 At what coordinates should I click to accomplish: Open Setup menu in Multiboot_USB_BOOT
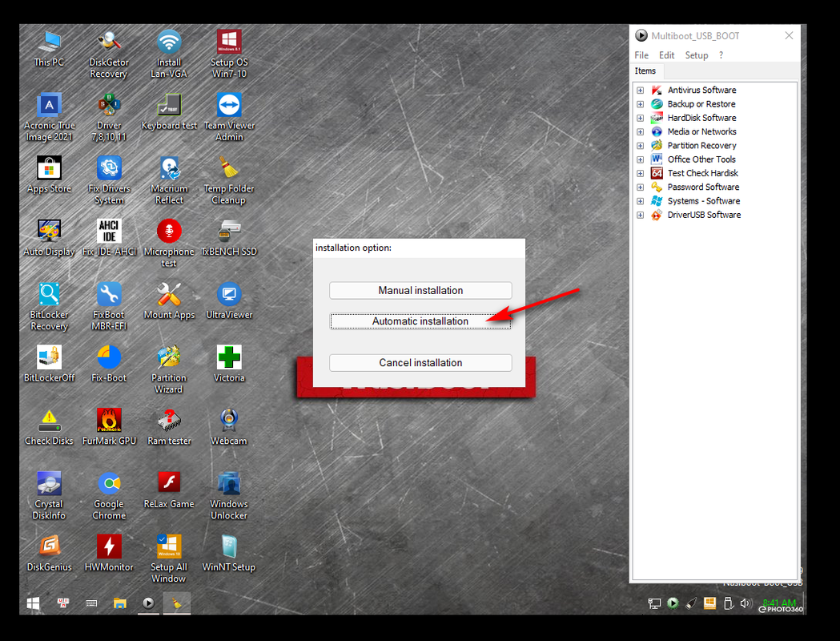(x=697, y=55)
